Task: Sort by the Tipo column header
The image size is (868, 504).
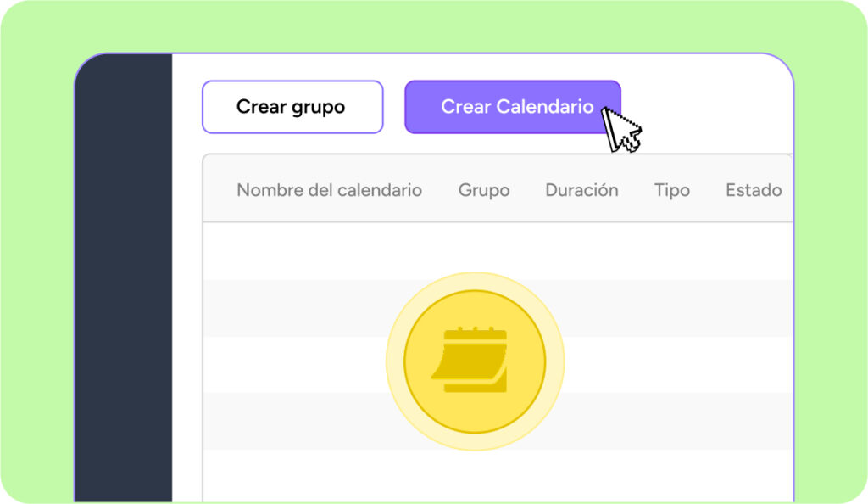Action: [x=671, y=190]
